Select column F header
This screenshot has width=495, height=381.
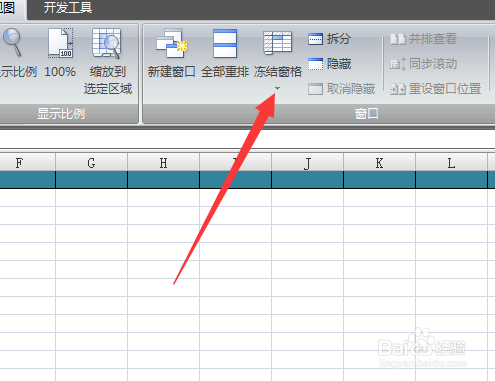point(27,163)
